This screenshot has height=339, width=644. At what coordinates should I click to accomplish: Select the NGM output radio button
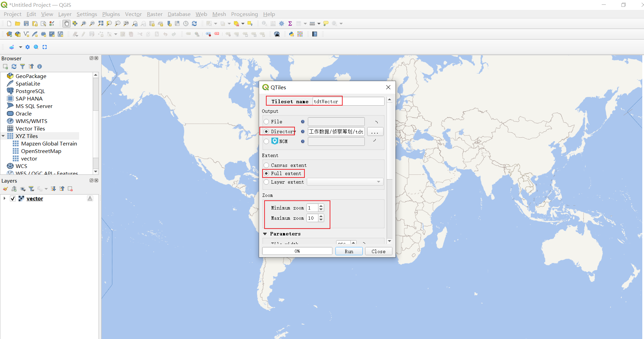[266, 141]
